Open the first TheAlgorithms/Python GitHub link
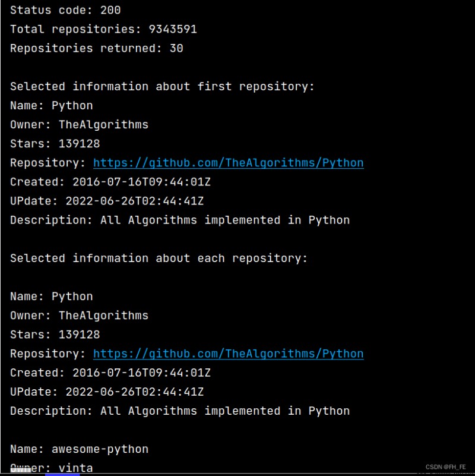Viewport: 475px width, 476px height. [229, 163]
